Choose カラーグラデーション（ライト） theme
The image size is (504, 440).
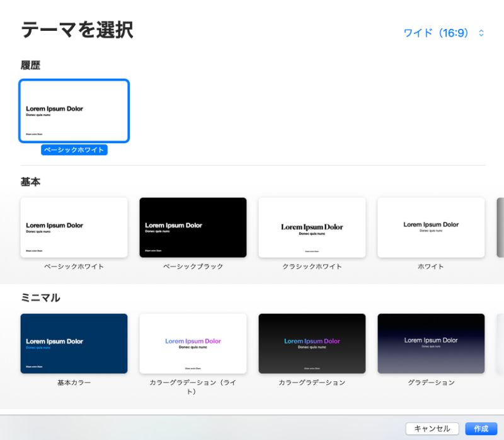[x=193, y=343]
